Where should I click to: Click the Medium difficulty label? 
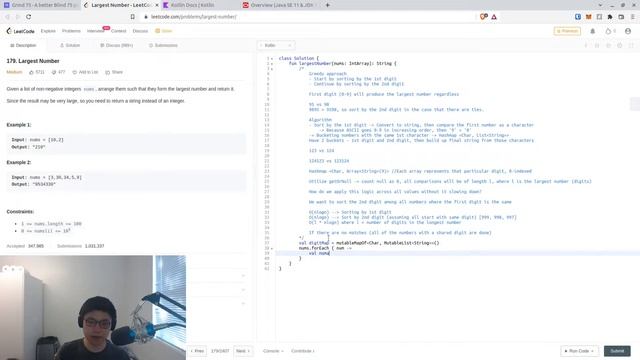click(x=14, y=72)
